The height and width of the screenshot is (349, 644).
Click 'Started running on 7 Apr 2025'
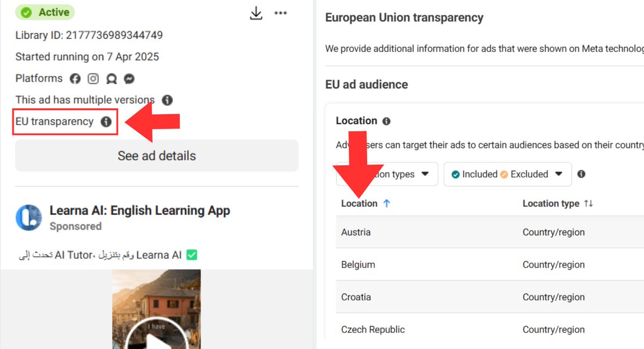[87, 57]
